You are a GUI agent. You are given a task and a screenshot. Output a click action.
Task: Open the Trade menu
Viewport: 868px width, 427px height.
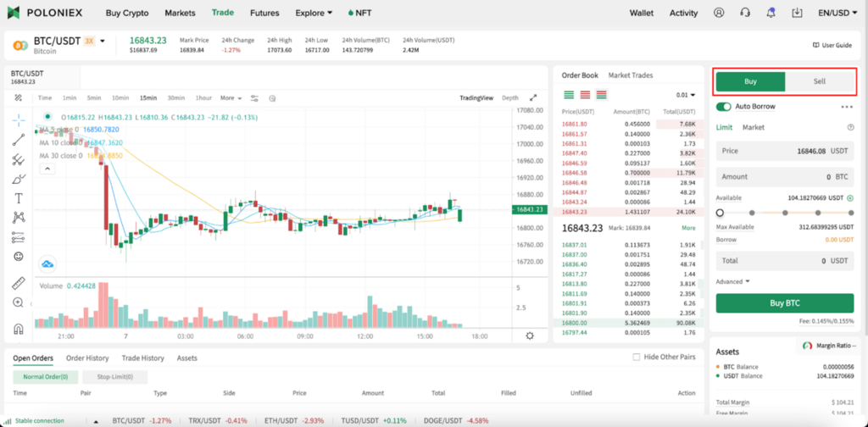click(x=223, y=12)
